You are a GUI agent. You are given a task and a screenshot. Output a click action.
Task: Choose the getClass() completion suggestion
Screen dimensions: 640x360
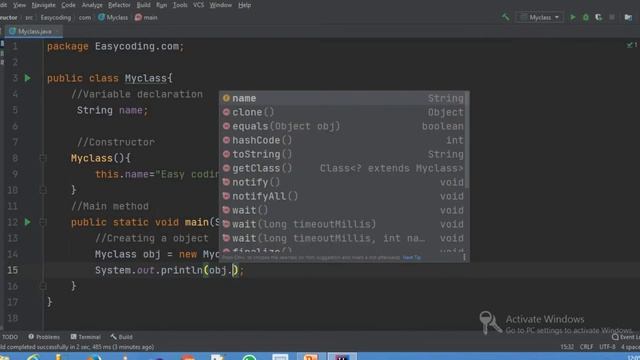pyautogui.click(x=344, y=168)
